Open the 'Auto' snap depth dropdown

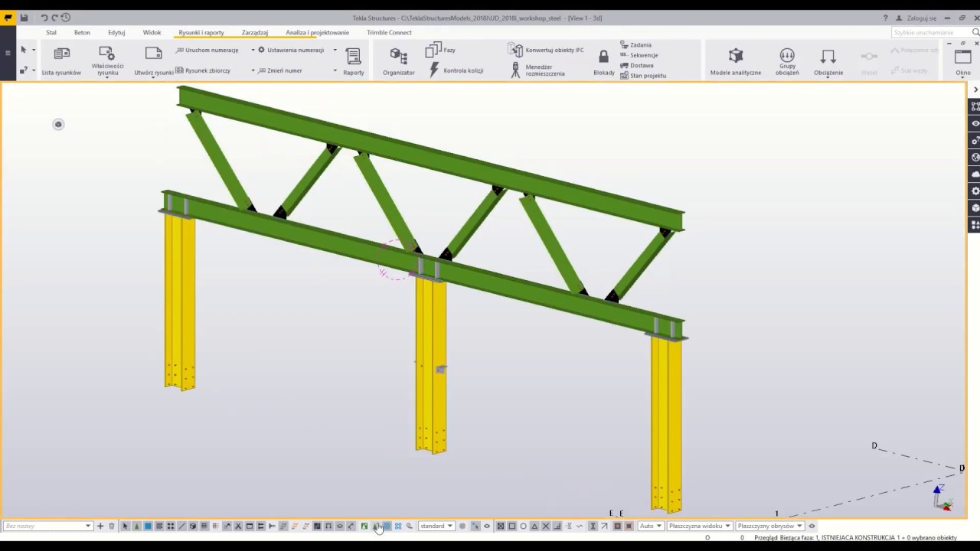coord(651,526)
